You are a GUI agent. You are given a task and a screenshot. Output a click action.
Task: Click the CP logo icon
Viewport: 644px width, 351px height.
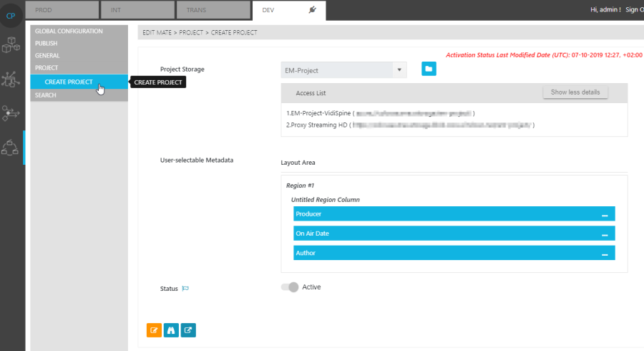(x=11, y=16)
